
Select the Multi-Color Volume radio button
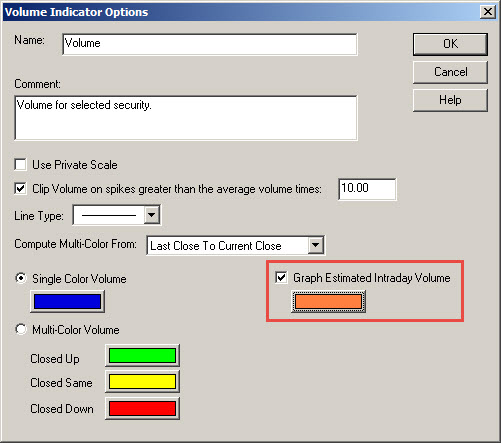pyautogui.click(x=21, y=329)
